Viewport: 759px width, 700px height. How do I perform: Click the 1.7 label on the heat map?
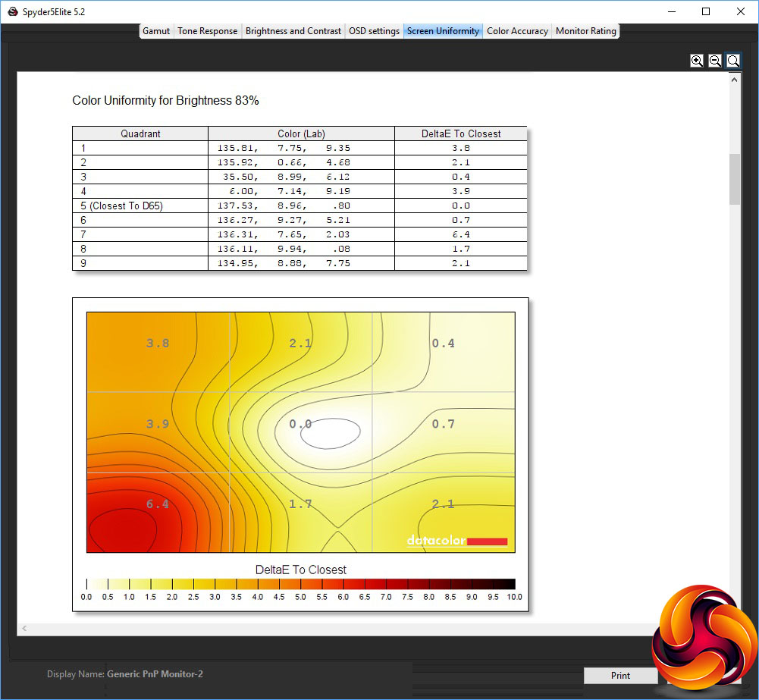point(300,504)
